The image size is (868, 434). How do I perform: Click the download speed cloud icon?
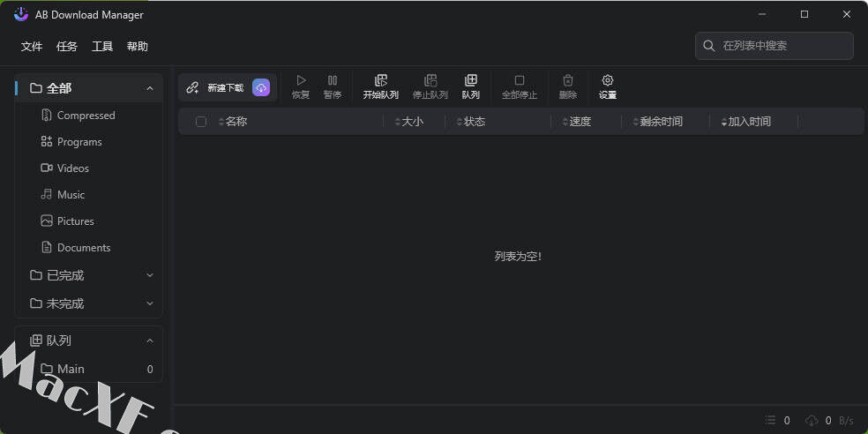click(x=812, y=421)
